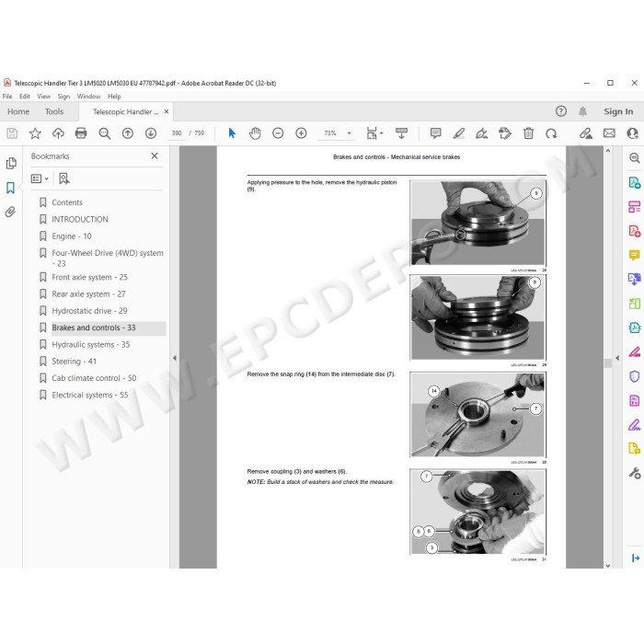The height and width of the screenshot is (644, 644).
Task: Open the More Tools wrench icon
Action: click(x=635, y=473)
